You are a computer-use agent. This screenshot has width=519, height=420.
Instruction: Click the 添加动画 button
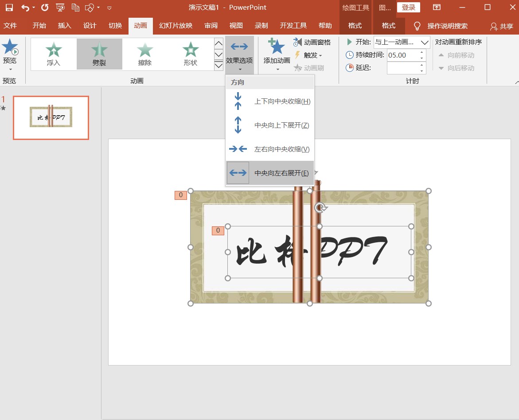(x=277, y=55)
